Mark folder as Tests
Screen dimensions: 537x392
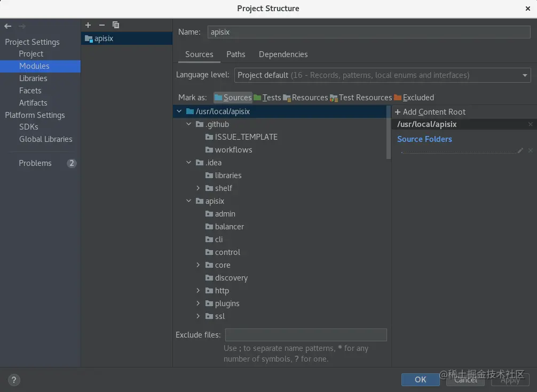267,98
